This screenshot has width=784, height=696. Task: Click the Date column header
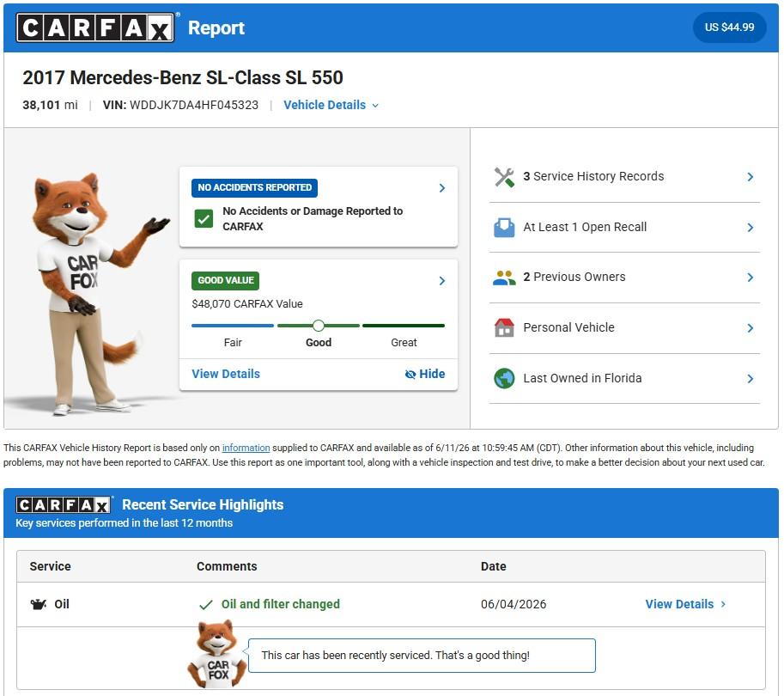point(494,566)
